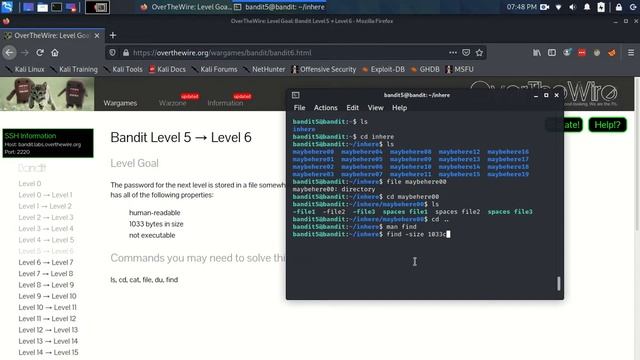Click the Kali Docs bookmark
Viewport: 640px width, 360px height.
tap(167, 69)
